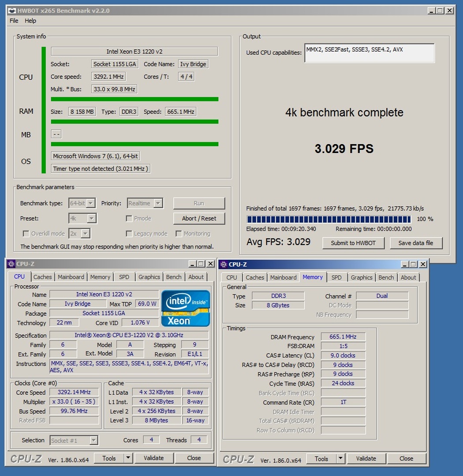The image size is (463, 476).
Task: Click Close button in left CPU-Z window
Action: click(x=194, y=458)
